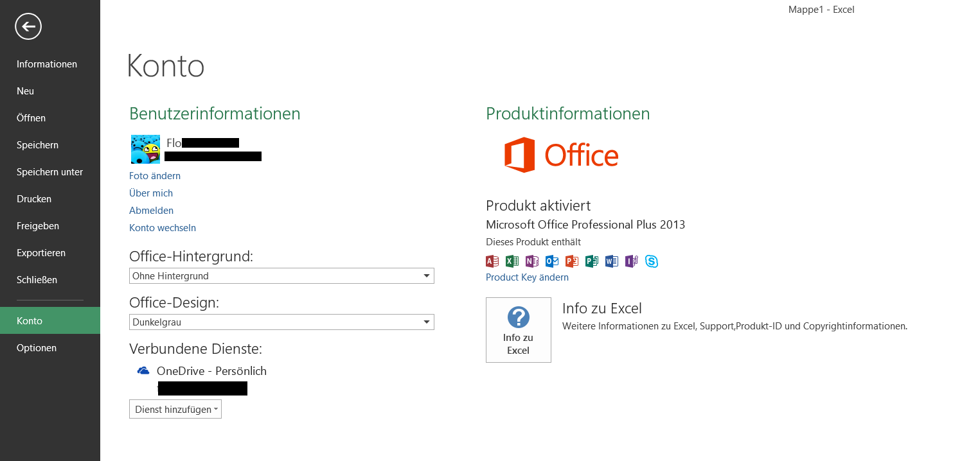The height and width of the screenshot is (461, 980).
Task: Open the Office-Hintergrund dropdown
Action: (x=281, y=276)
